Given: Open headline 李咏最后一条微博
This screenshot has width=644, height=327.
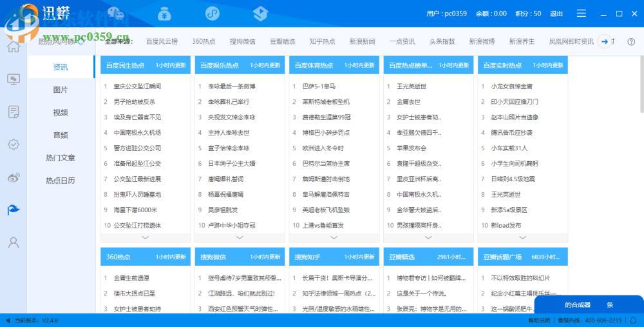Looking at the screenshot, I should click(x=232, y=86).
